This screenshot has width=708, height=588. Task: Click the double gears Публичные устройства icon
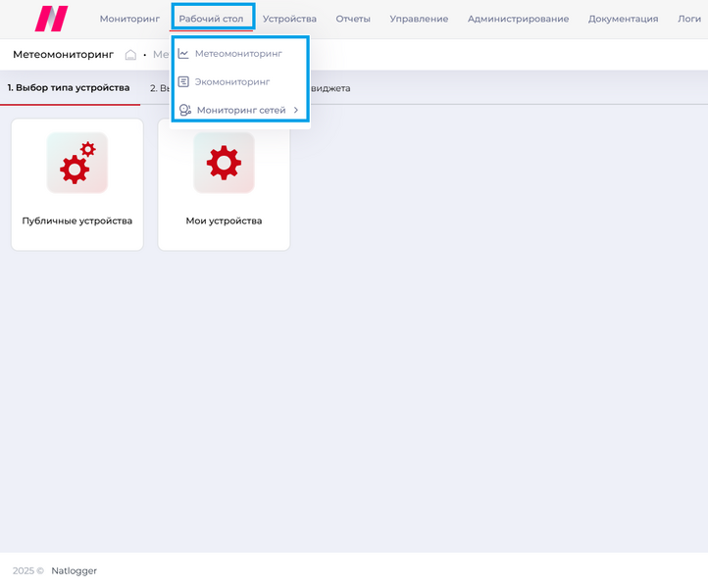tap(77, 163)
